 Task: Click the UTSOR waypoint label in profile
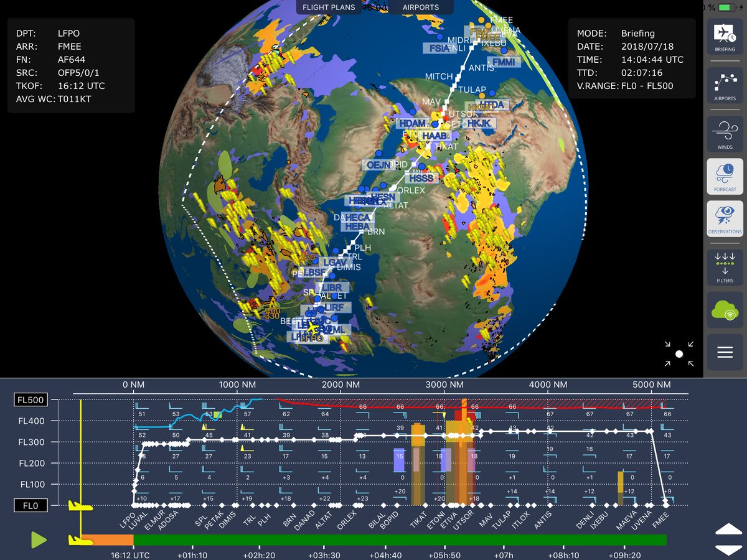point(464,520)
